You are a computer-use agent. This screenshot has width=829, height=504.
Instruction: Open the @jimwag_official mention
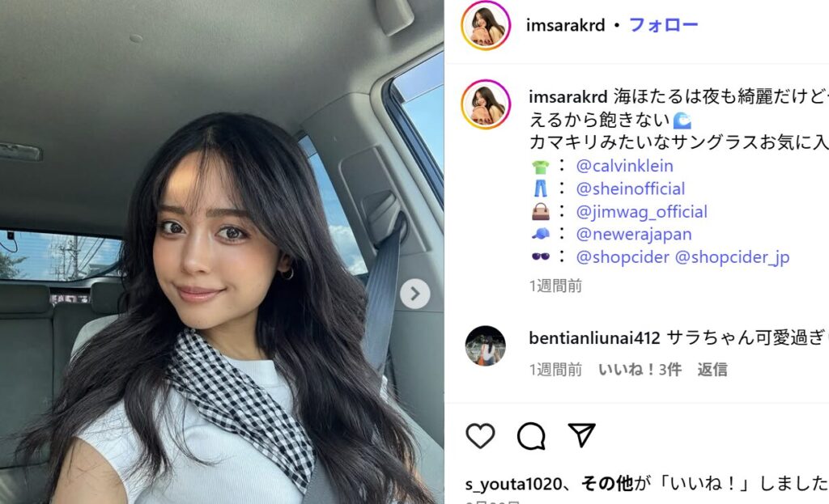click(x=641, y=212)
